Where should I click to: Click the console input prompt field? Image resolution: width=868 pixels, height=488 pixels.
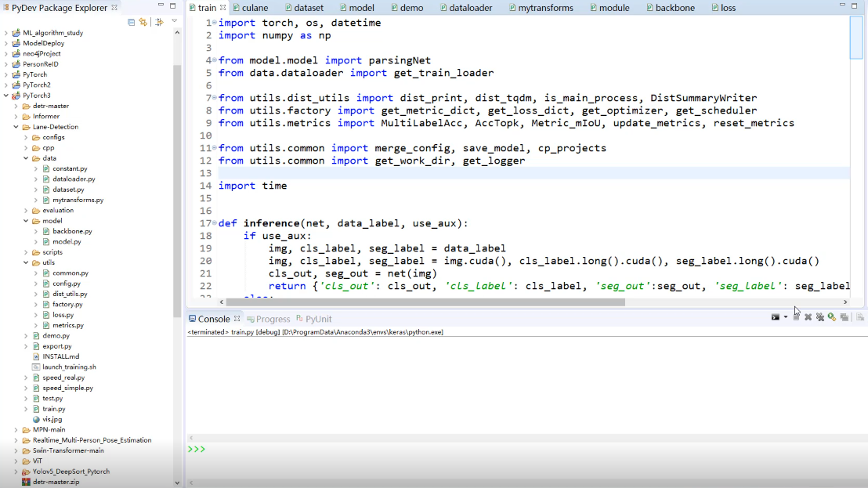[525, 450]
